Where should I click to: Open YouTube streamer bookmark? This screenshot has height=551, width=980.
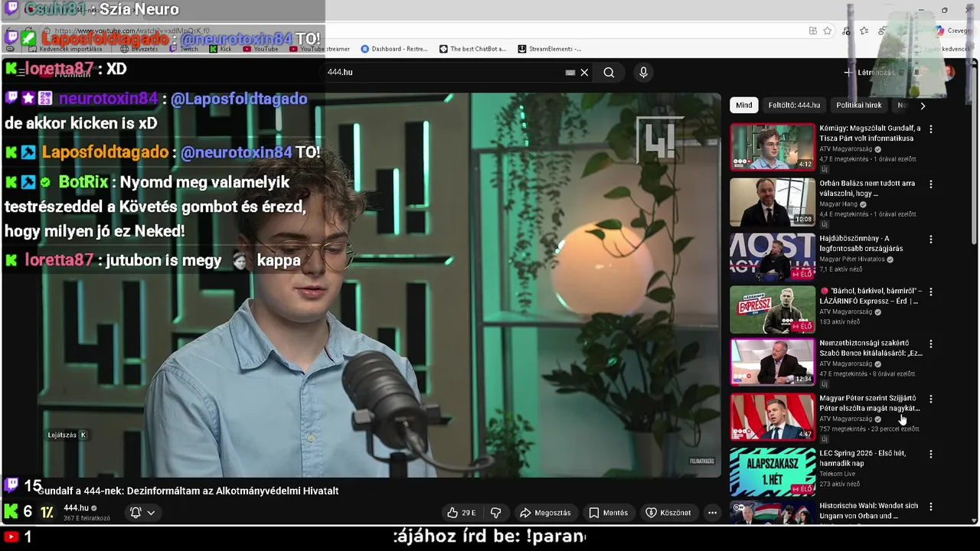tap(318, 49)
